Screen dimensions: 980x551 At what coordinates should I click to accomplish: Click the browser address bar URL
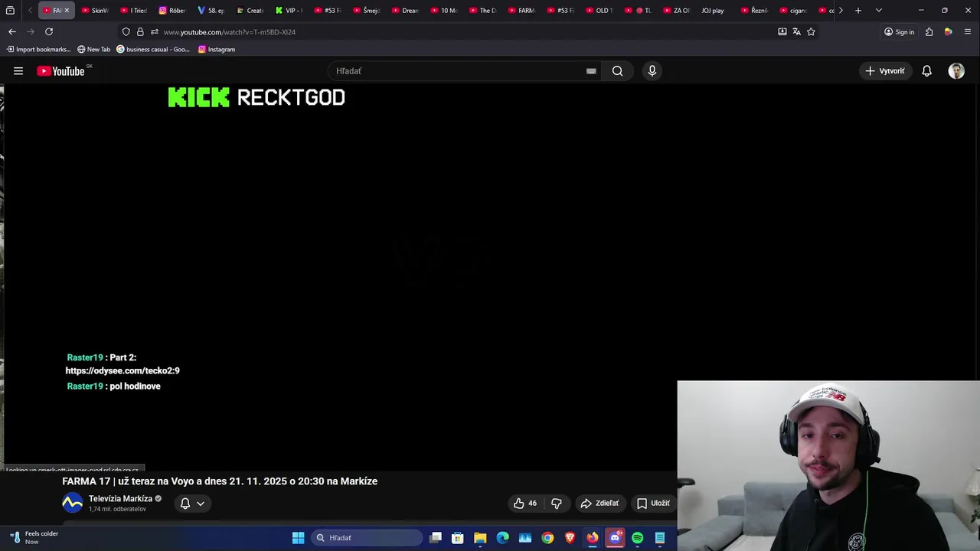pos(229,32)
